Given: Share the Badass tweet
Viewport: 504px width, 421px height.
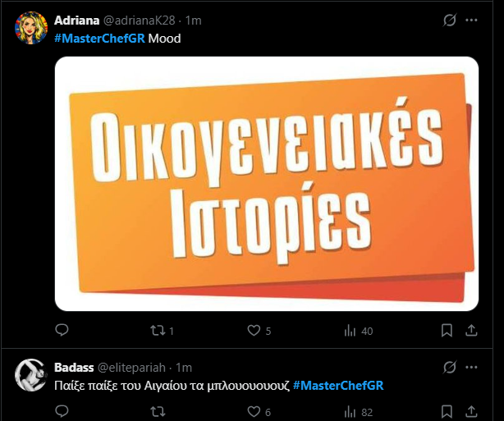Looking at the screenshot, I should pyautogui.click(x=472, y=411).
